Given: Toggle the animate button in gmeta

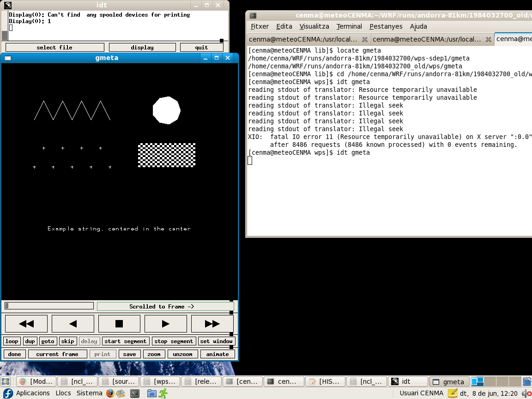Looking at the screenshot, I should pyautogui.click(x=218, y=354).
